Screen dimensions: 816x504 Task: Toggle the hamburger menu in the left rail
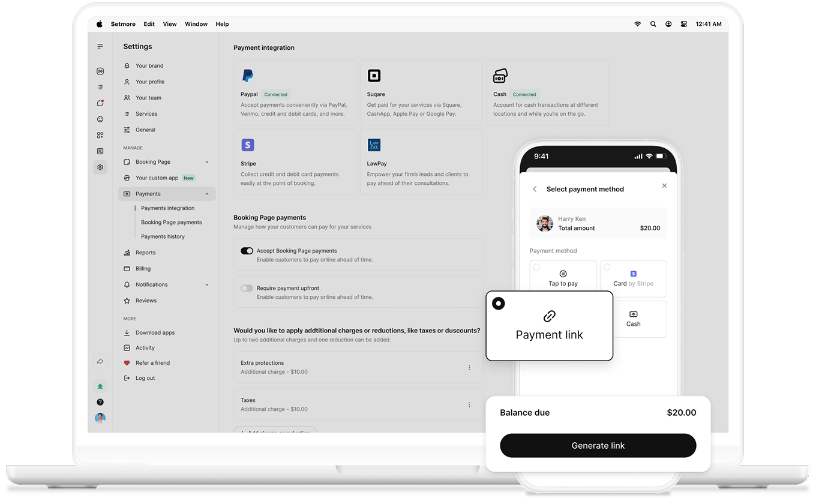pos(100,46)
